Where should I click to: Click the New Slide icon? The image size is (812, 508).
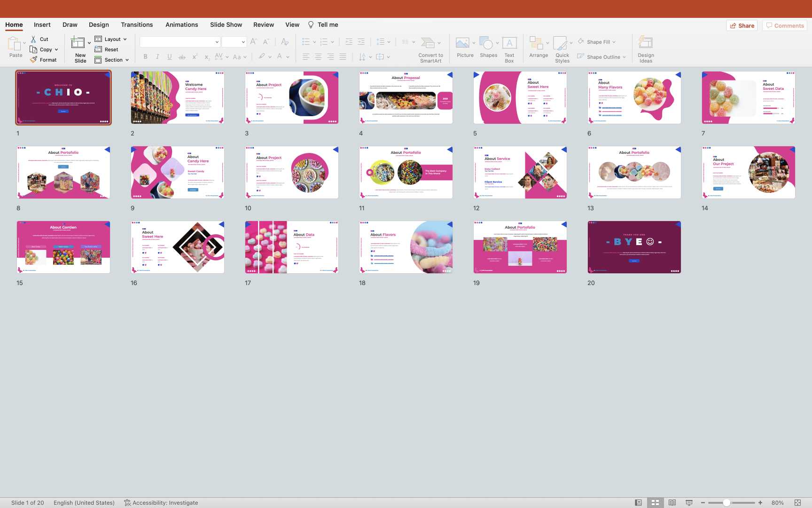point(78,43)
